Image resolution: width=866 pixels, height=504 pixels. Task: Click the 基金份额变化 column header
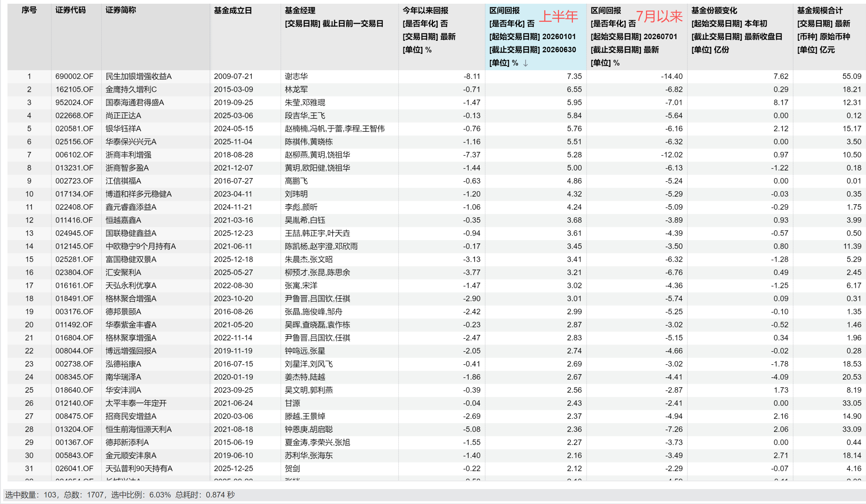(714, 10)
